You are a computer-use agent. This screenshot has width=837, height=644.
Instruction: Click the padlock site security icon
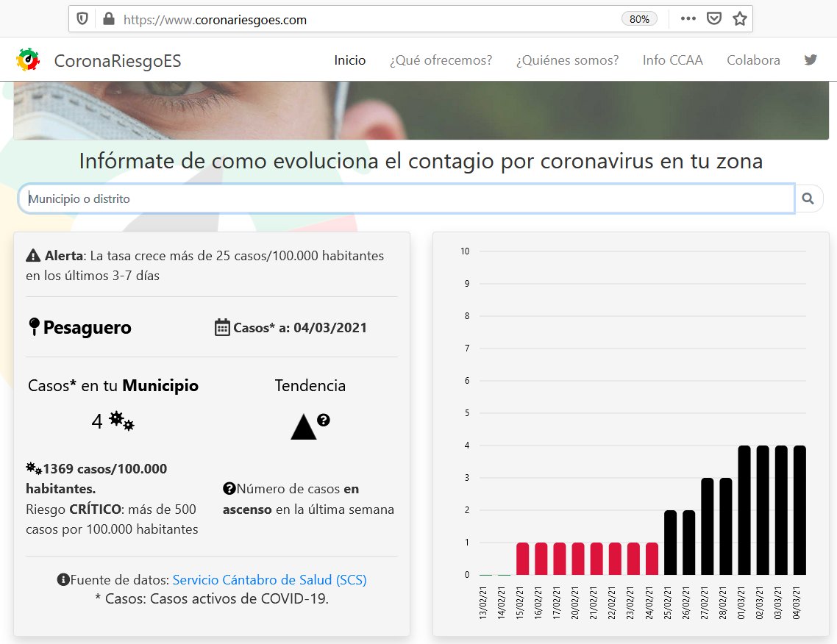[x=109, y=19]
